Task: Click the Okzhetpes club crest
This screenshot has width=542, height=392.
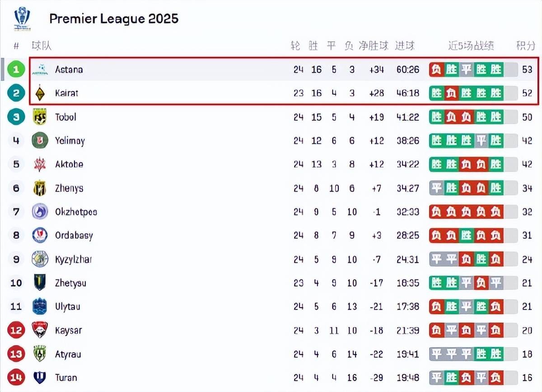Action: click(40, 212)
